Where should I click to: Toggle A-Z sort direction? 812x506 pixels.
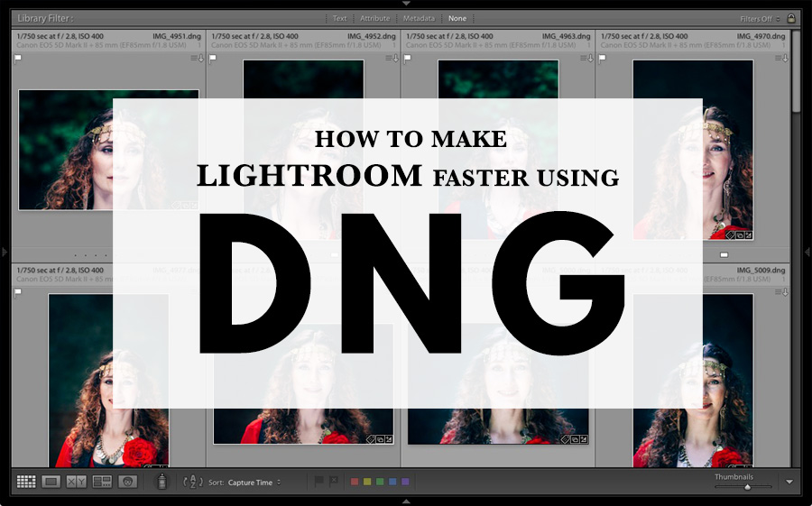[193, 482]
